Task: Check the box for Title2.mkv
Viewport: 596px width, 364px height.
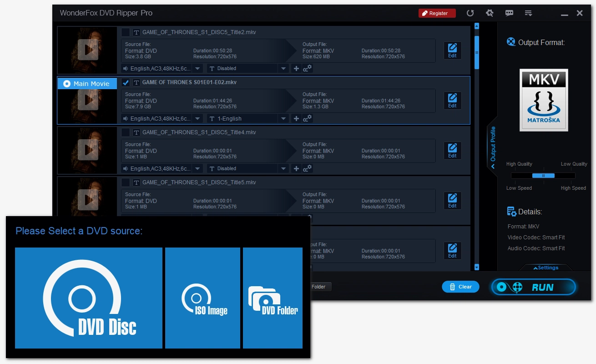Action: (x=126, y=32)
